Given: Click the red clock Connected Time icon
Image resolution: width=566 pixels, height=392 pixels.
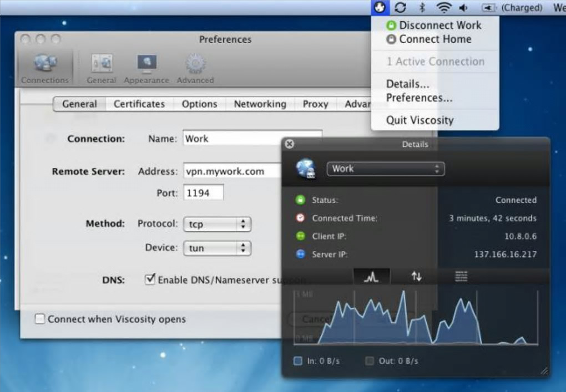Looking at the screenshot, I should pos(300,218).
